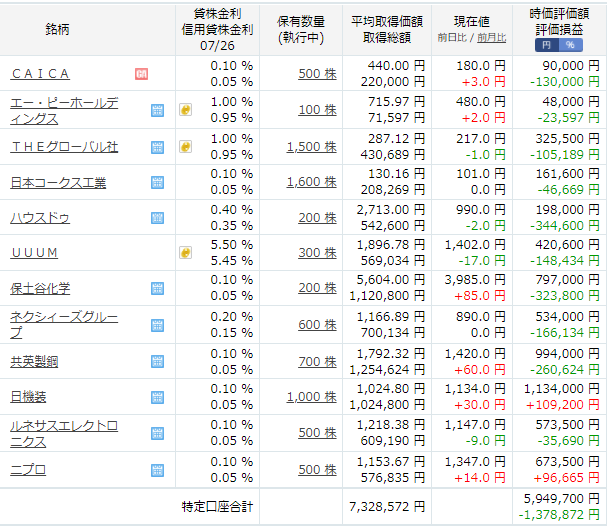Open the THEグローバル社 stock link

click(x=64, y=147)
